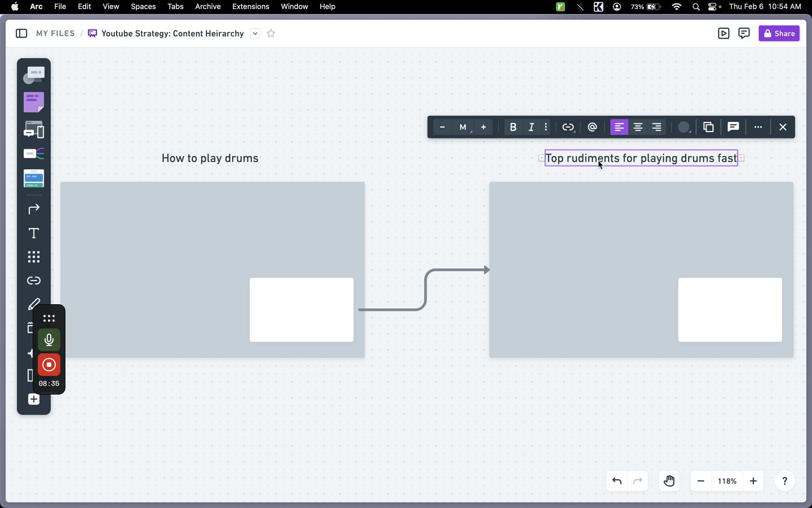Open the comments panel in the header

744,34
